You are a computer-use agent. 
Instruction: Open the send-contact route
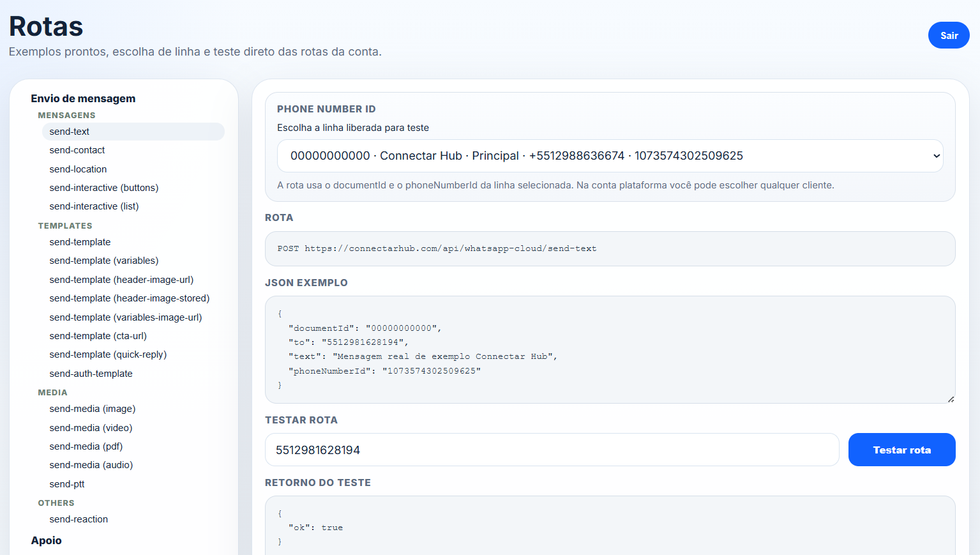[x=77, y=150]
